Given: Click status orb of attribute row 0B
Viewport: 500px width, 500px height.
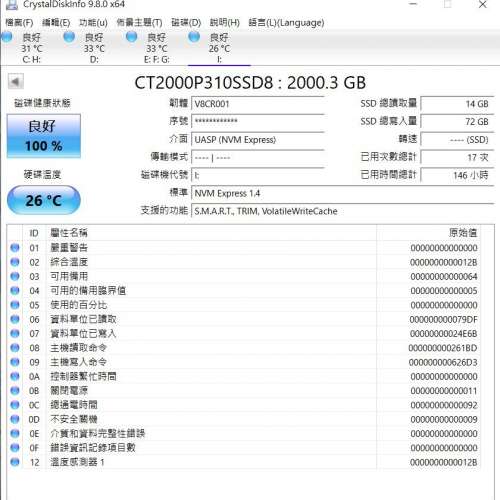Looking at the screenshot, I should coord(15,391).
